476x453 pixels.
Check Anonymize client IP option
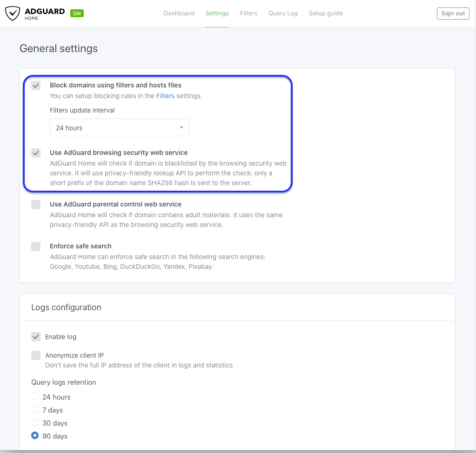(x=36, y=355)
